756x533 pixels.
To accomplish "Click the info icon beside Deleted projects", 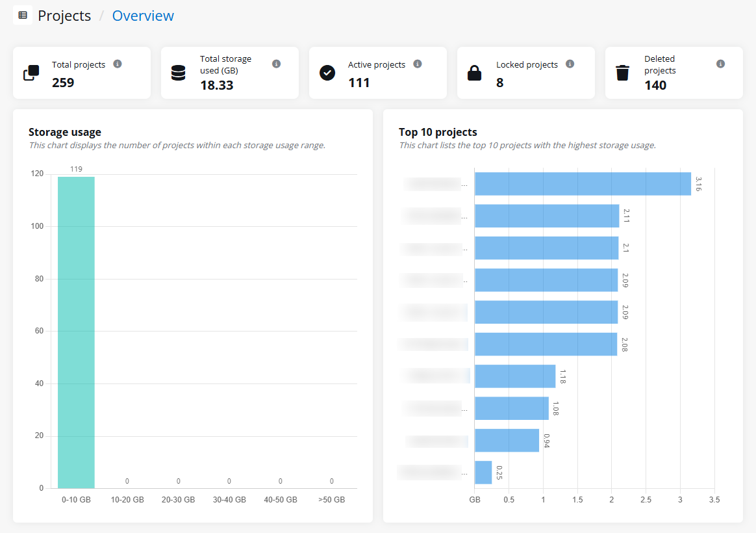I will [x=720, y=64].
